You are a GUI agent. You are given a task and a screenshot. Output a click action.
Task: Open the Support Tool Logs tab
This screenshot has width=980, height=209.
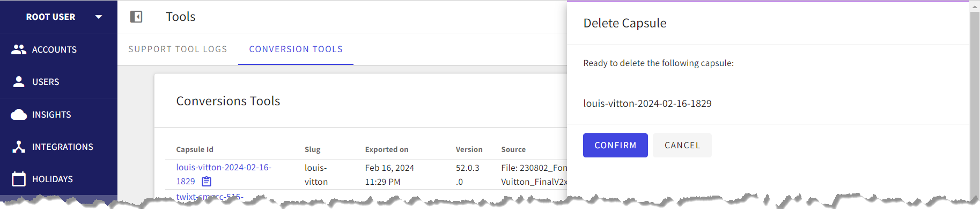178,49
